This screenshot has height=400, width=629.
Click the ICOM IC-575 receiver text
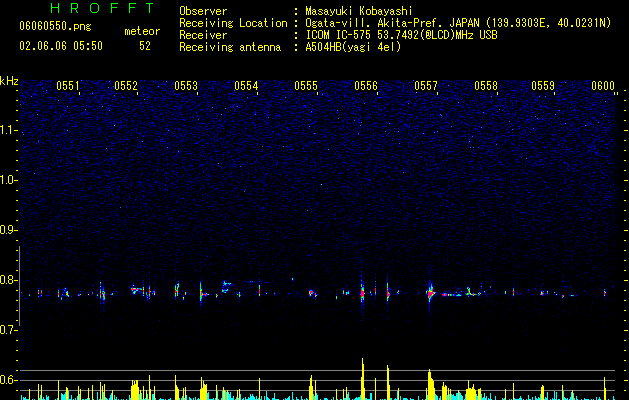401,35
